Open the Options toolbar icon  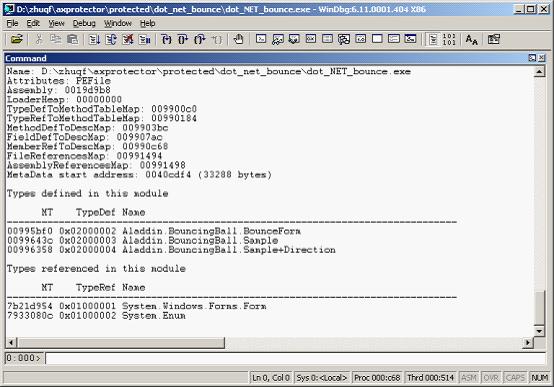tap(494, 39)
